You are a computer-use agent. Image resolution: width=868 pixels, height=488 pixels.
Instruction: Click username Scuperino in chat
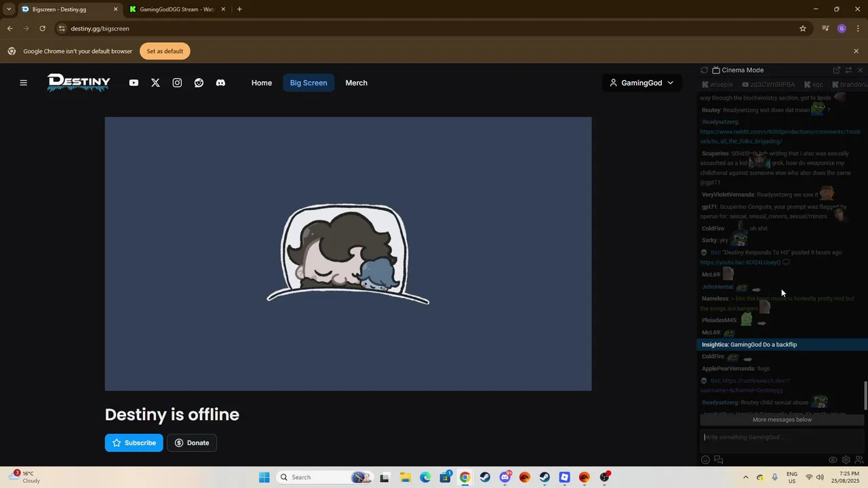coord(715,153)
